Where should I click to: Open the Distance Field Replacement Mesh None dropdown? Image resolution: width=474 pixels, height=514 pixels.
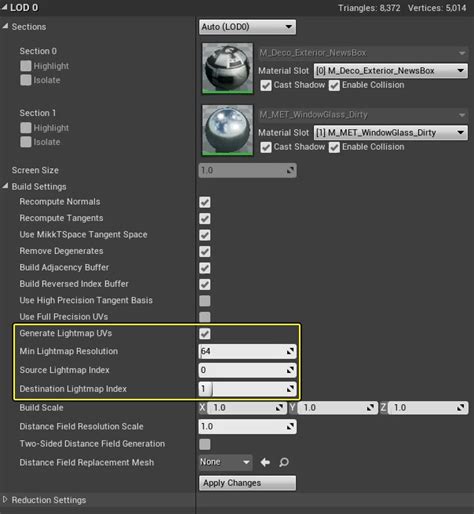pyautogui.click(x=225, y=462)
